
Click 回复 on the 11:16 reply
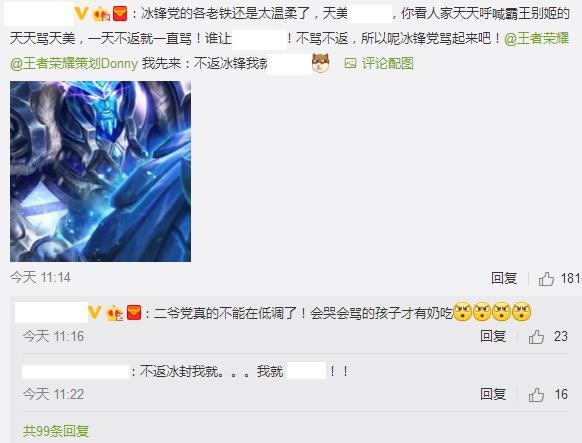[493, 336]
